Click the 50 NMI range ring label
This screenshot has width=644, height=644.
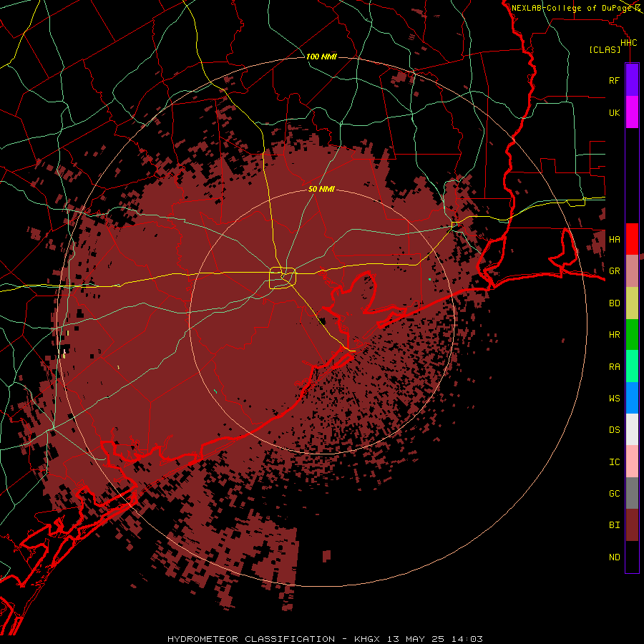pos(321,189)
